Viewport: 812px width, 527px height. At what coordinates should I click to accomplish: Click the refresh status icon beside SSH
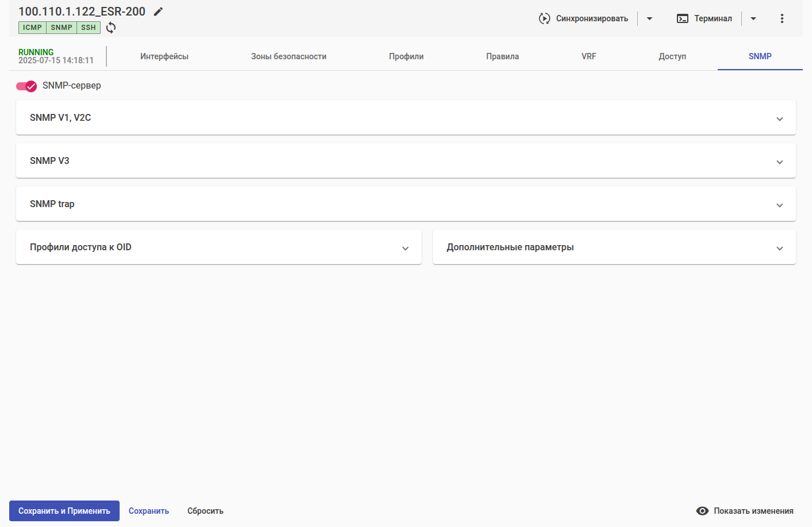[x=111, y=28]
